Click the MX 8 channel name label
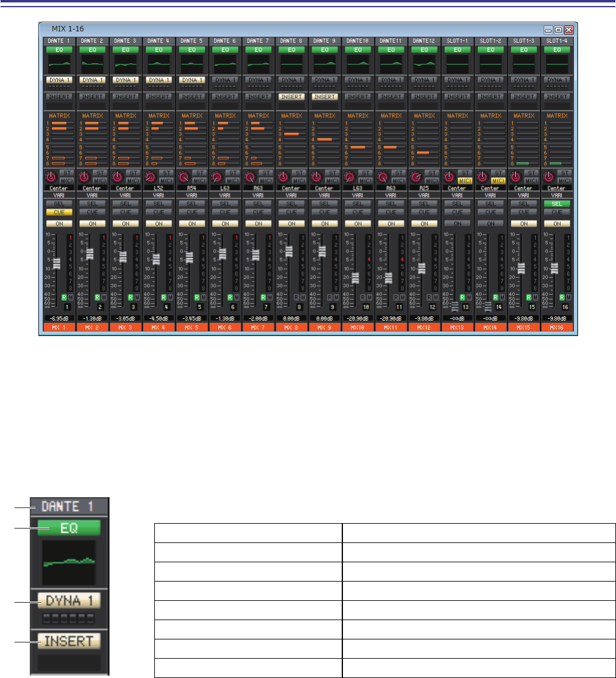 pos(292,327)
